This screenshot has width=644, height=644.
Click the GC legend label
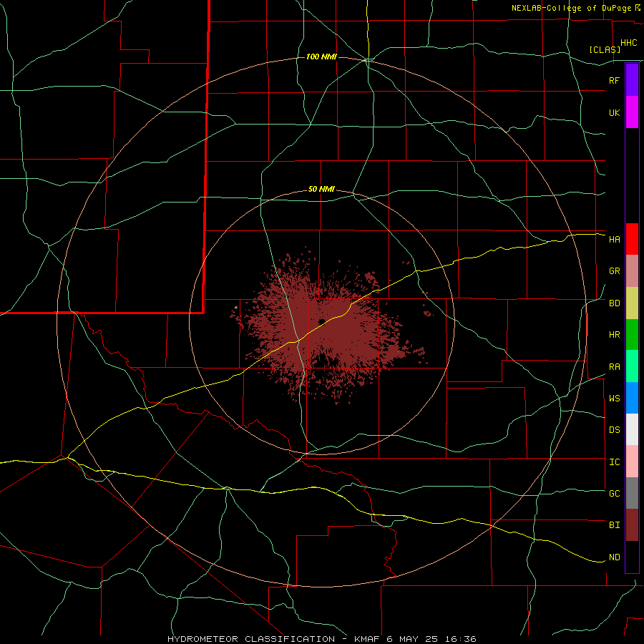point(615,494)
